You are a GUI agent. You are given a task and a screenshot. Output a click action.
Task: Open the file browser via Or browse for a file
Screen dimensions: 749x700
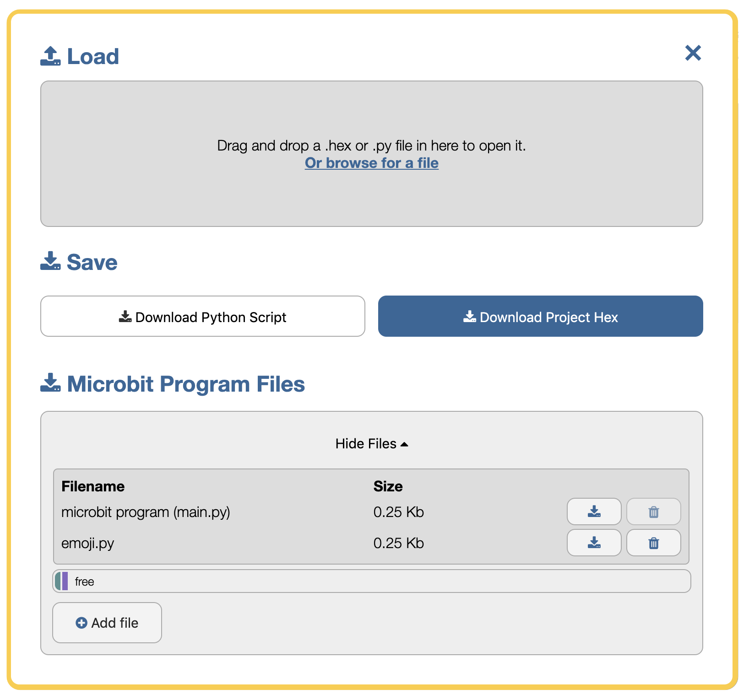coord(371,163)
